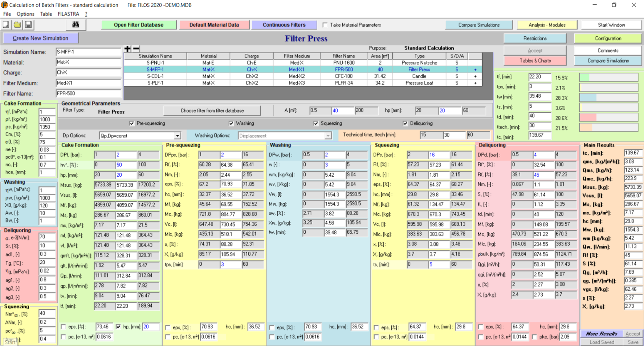This screenshot has height=346, width=644.
Task: Click Open Filter Database button
Action: coord(139,25)
